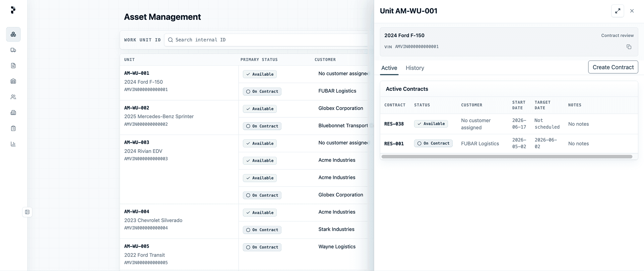644x271 pixels.
Task: Click the Contract review label
Action: click(617, 36)
